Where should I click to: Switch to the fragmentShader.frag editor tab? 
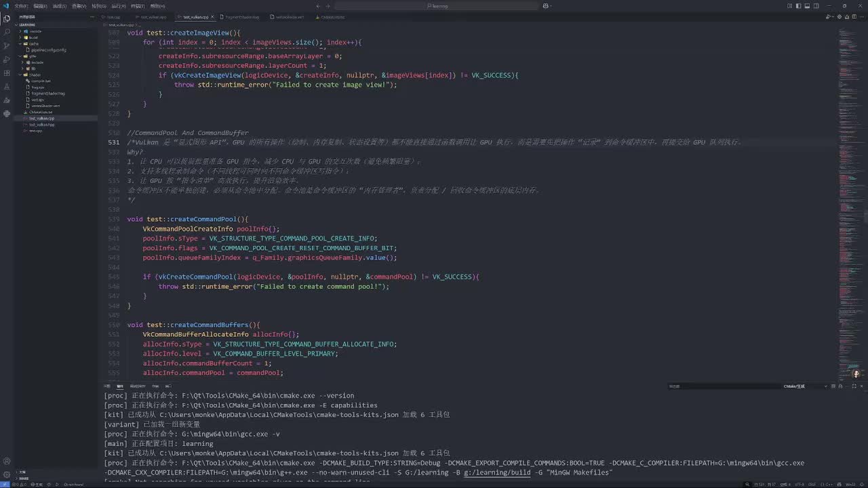tap(241, 17)
